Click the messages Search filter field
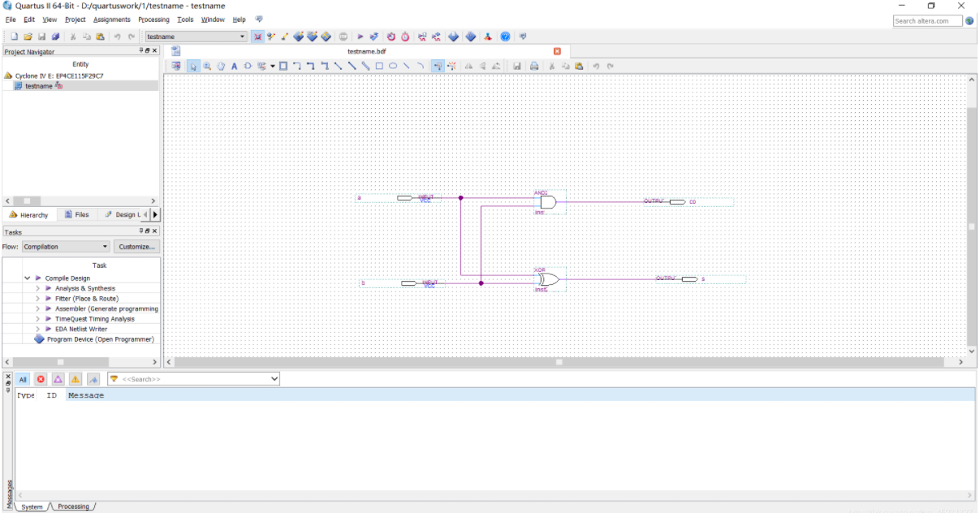This screenshot has height=513, width=980. pos(193,379)
